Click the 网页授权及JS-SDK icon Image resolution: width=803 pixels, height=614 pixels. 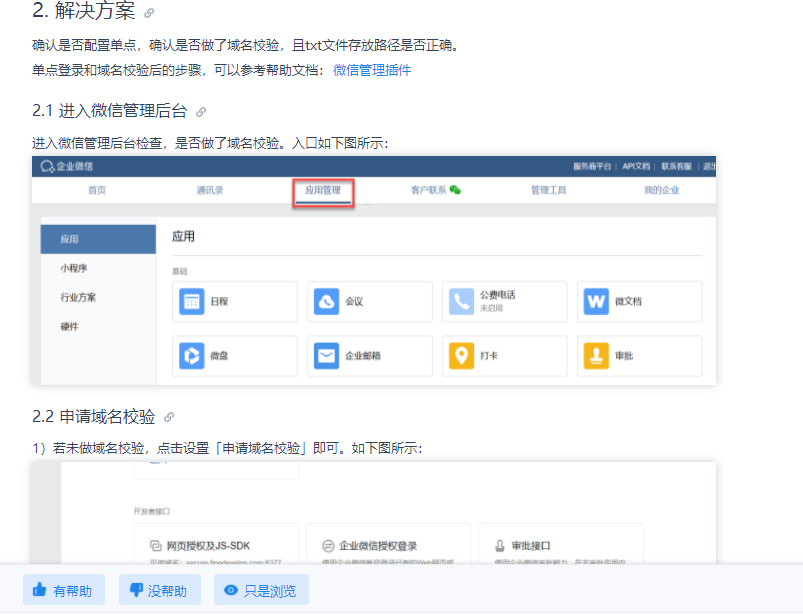click(x=156, y=546)
